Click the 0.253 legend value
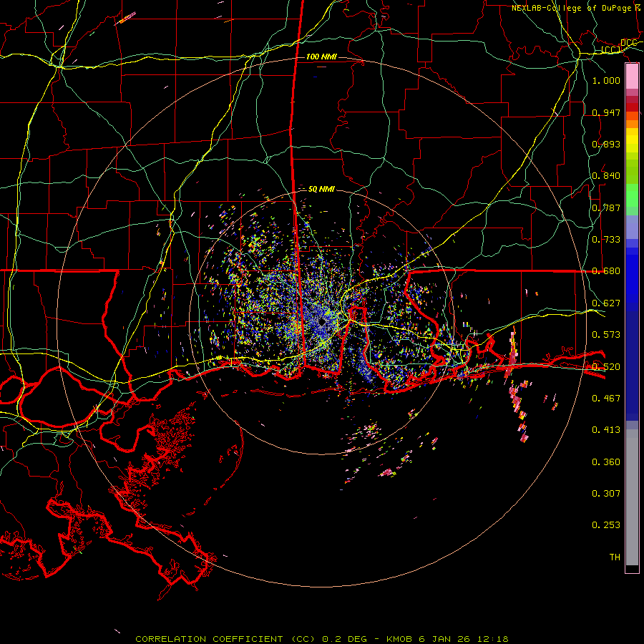 (x=606, y=525)
